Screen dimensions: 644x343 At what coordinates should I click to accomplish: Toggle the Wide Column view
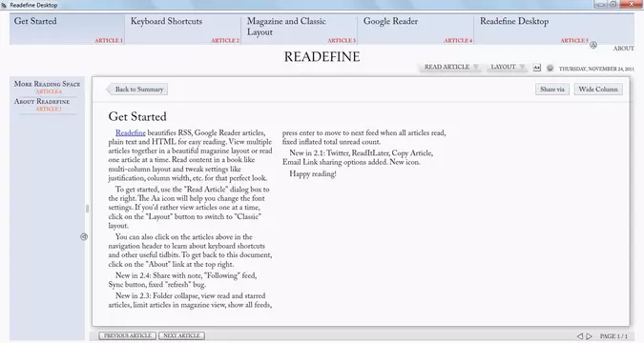click(x=598, y=89)
